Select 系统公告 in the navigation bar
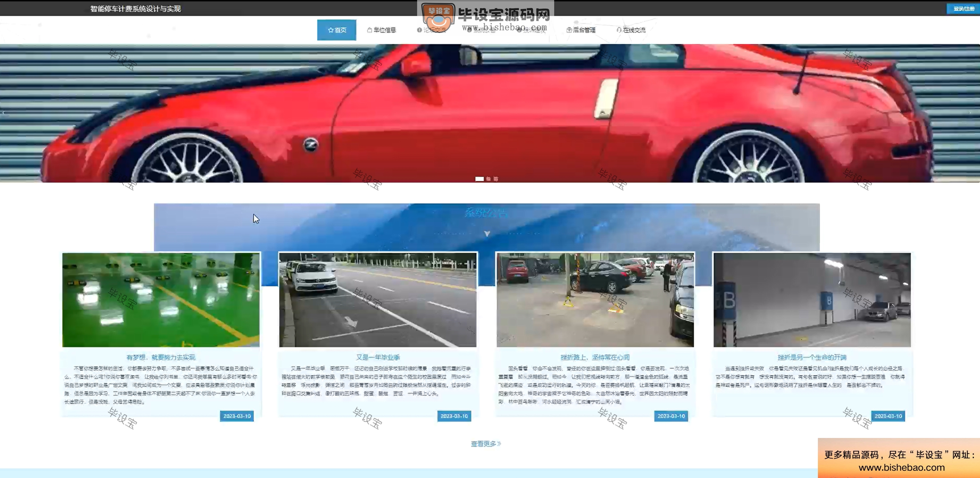This screenshot has width=980, height=478. [481, 30]
